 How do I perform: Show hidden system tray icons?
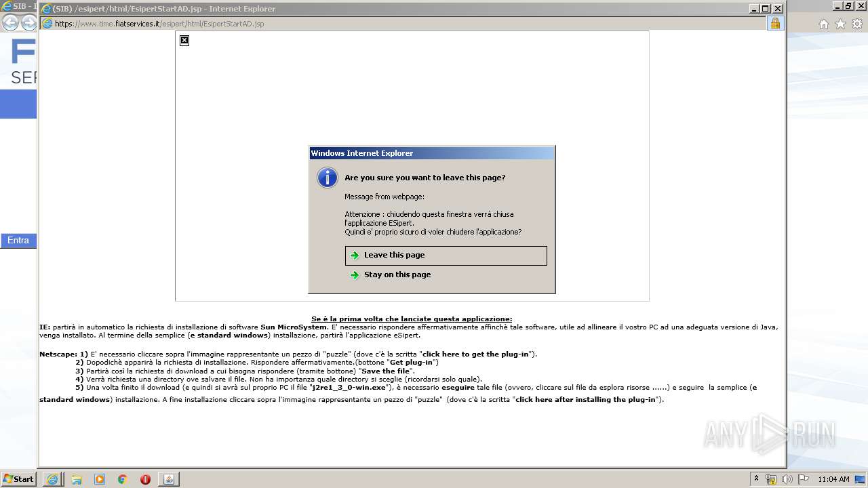coord(756,479)
